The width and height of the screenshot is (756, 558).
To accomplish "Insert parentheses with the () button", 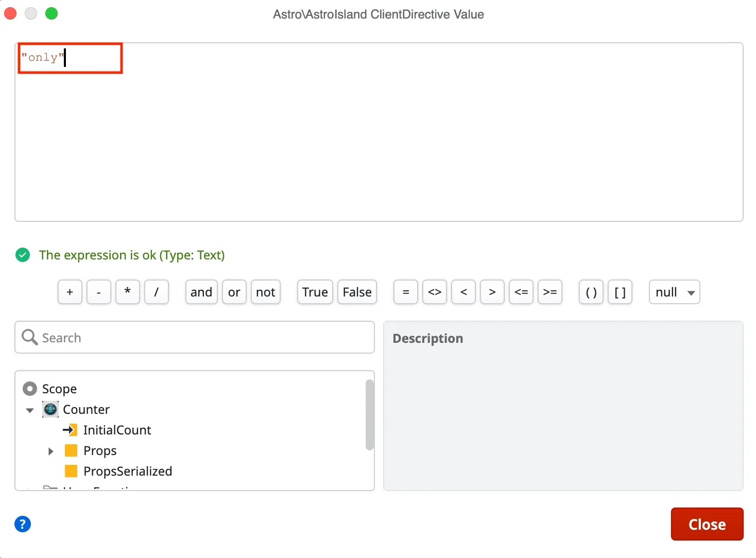I will pyautogui.click(x=591, y=292).
